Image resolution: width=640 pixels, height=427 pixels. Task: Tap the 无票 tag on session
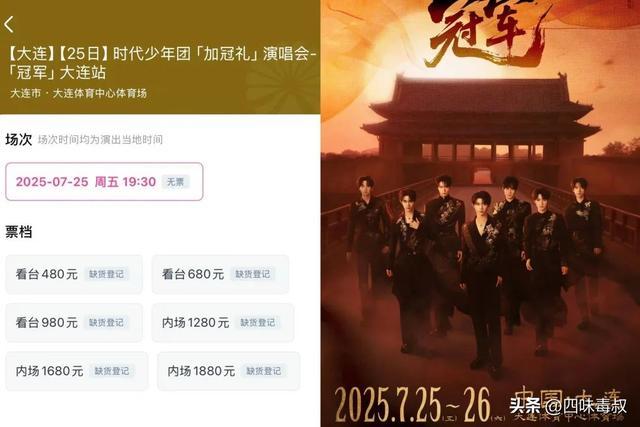pyautogui.click(x=176, y=182)
